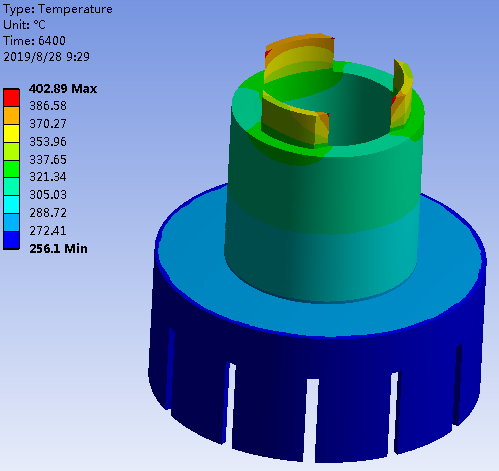Select the 321.34 legend value
This screenshot has width=499, height=471.
[x=48, y=177]
